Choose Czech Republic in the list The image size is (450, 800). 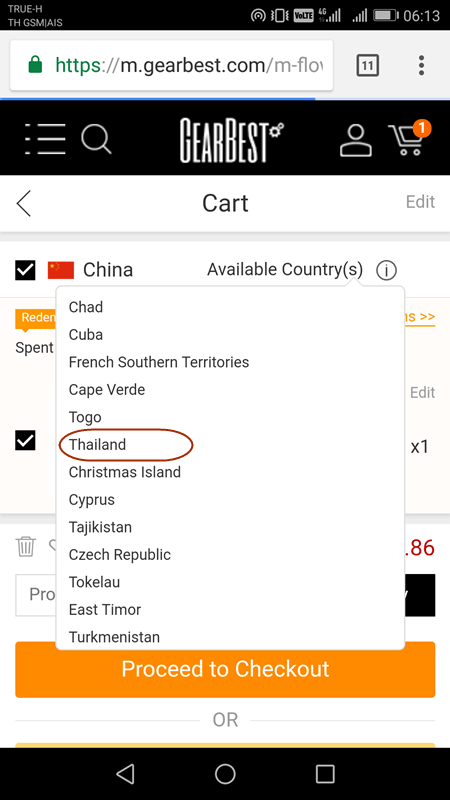click(x=120, y=555)
